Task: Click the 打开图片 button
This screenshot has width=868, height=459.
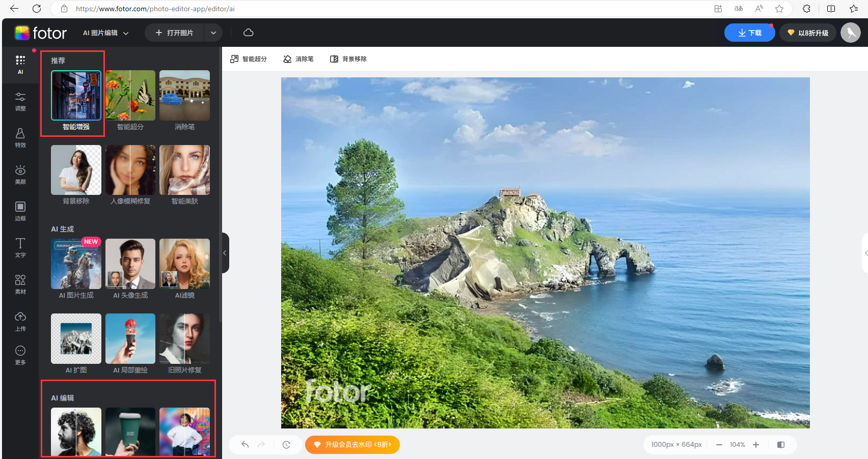Action: [x=174, y=33]
